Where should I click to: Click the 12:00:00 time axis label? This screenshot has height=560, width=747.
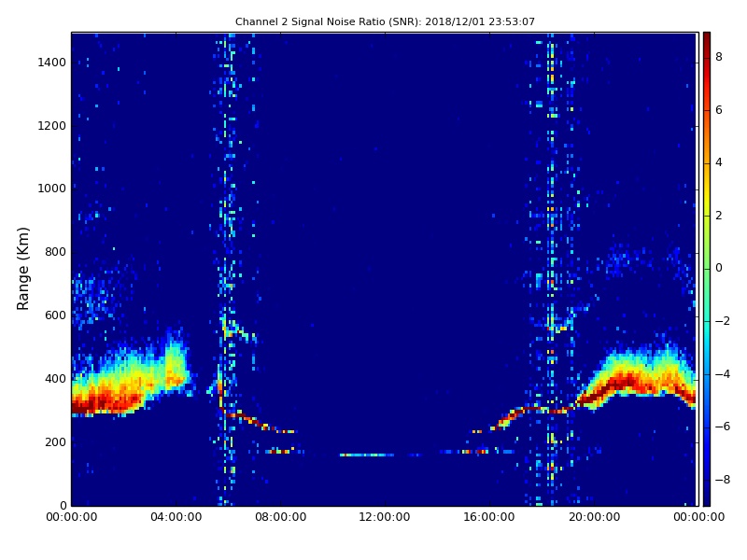pos(385,518)
